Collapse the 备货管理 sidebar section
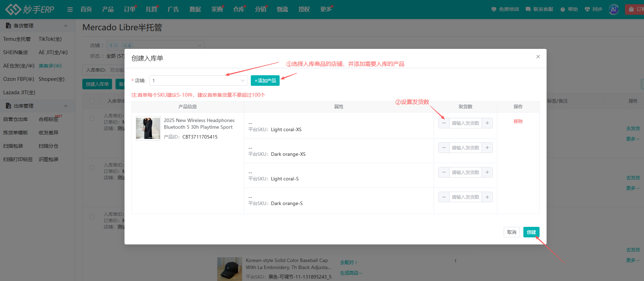Viewport: 644px width, 281px height. [x=65, y=26]
